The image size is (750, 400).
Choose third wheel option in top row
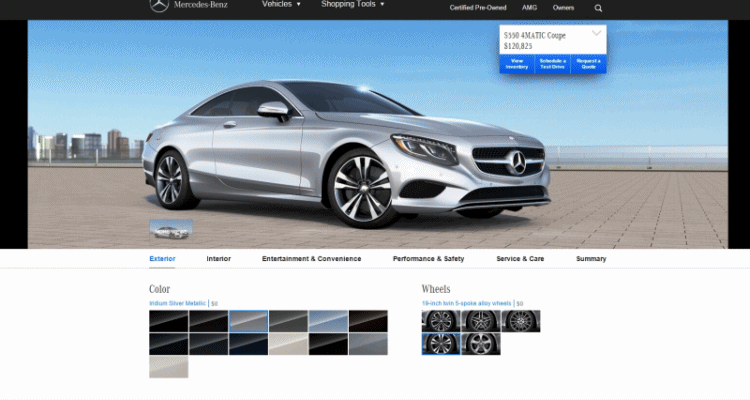tap(521, 321)
